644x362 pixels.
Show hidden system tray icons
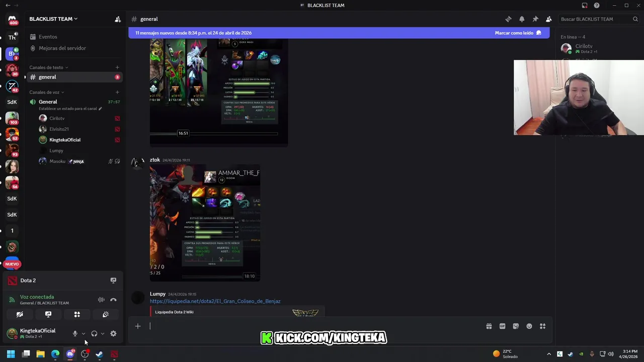549,354
